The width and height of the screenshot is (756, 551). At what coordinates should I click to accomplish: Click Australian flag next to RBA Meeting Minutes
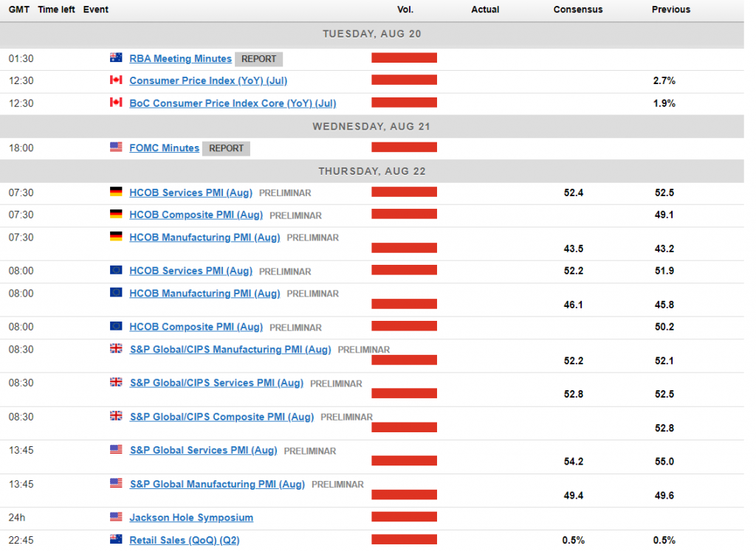116,58
